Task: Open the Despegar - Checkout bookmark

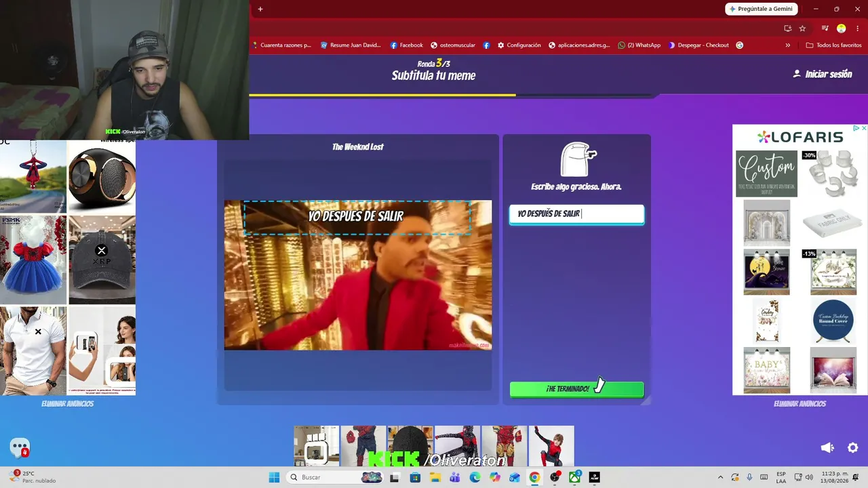Action: [698, 45]
